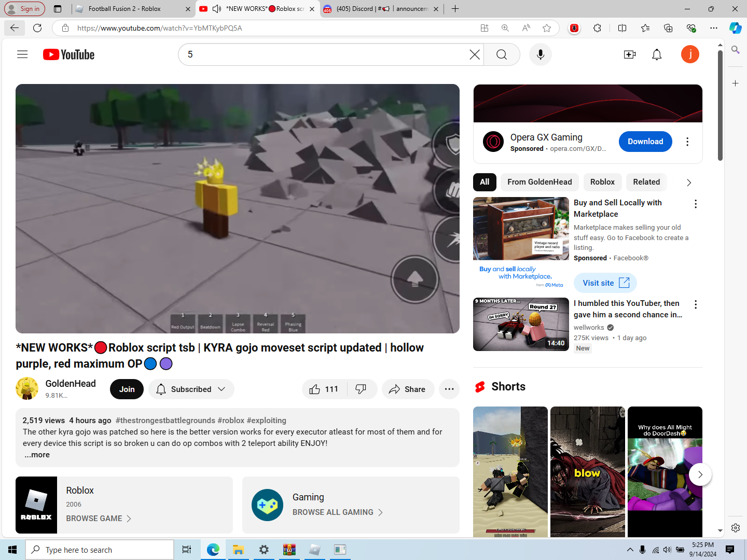Image resolution: width=747 pixels, height=560 pixels.
Task: Open the #exploiting hashtag link
Action: (x=266, y=421)
